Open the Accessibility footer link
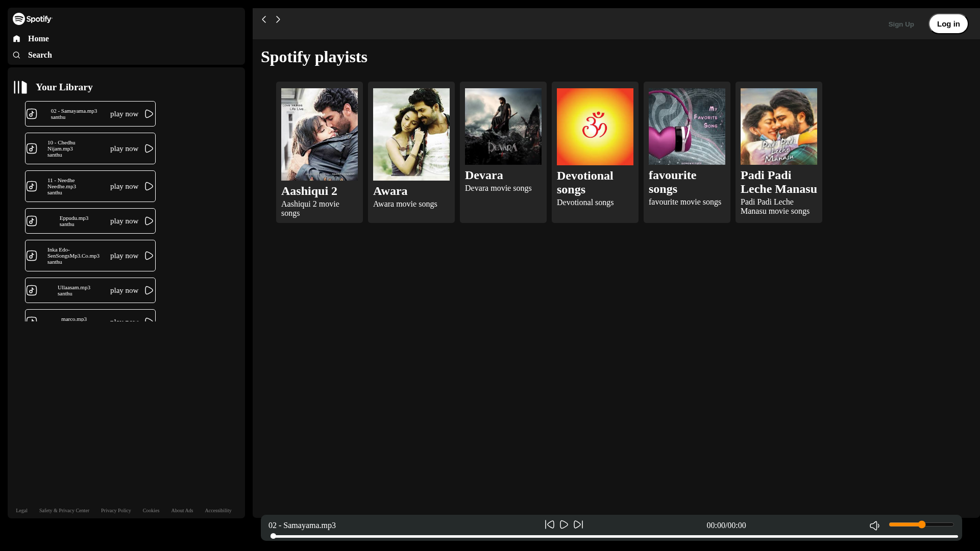 pos(218,511)
